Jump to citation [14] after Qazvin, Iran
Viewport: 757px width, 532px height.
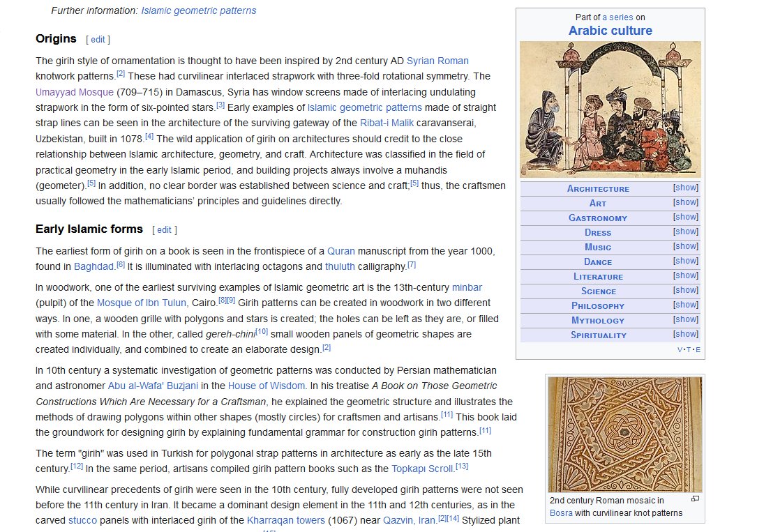point(453,518)
